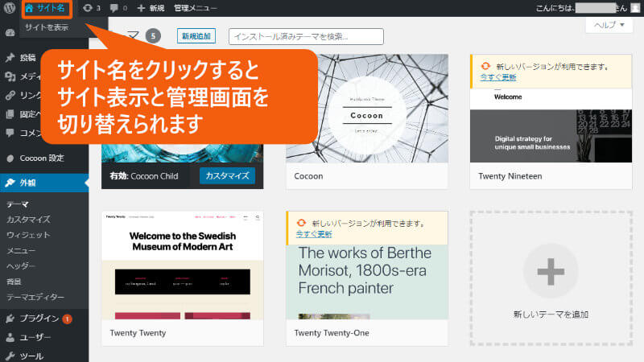Select the 'カスタマイズ' submenu item in sidebar
Screen dimensions: 644x362
point(28,220)
